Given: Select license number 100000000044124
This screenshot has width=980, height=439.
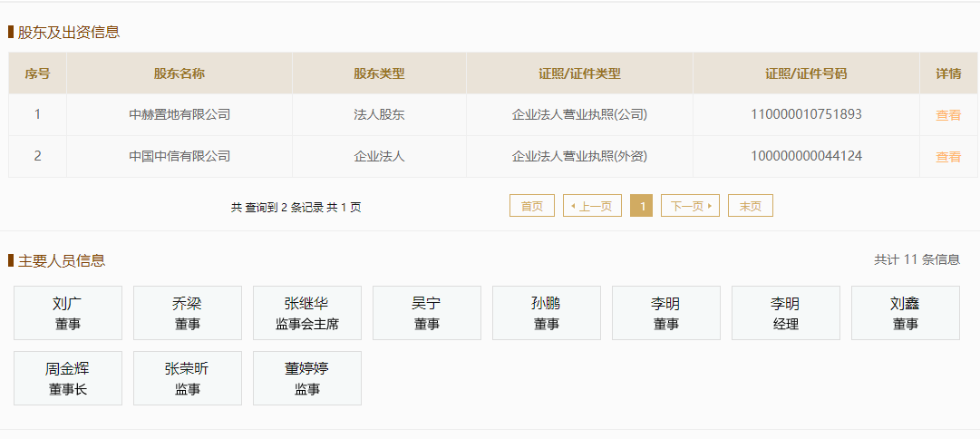Looking at the screenshot, I should click(806, 156).
